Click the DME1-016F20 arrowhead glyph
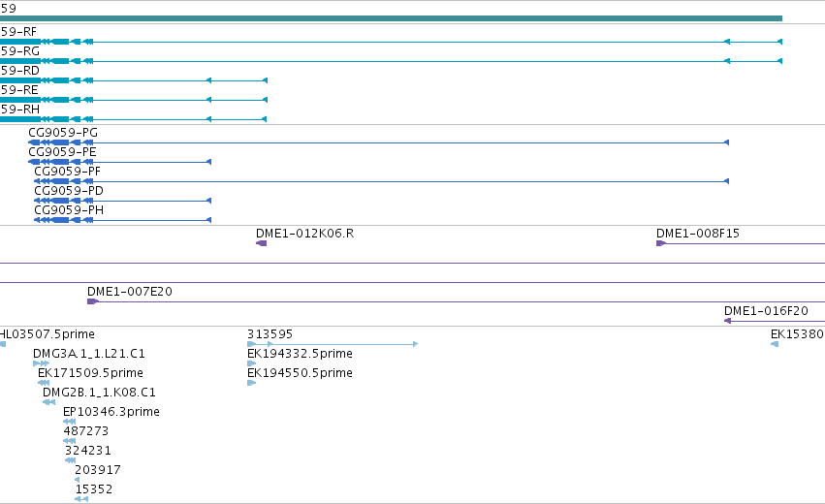Viewport: 825px width, 504px height. [728, 321]
